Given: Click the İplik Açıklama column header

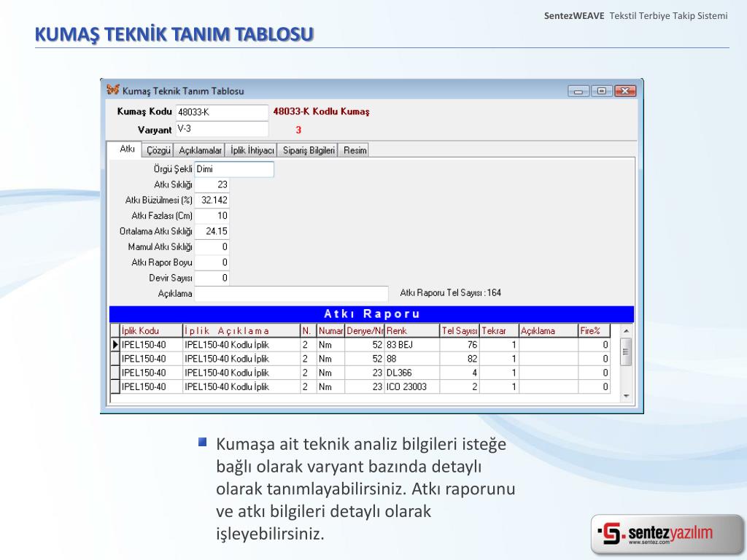Looking at the screenshot, I should point(241,330).
